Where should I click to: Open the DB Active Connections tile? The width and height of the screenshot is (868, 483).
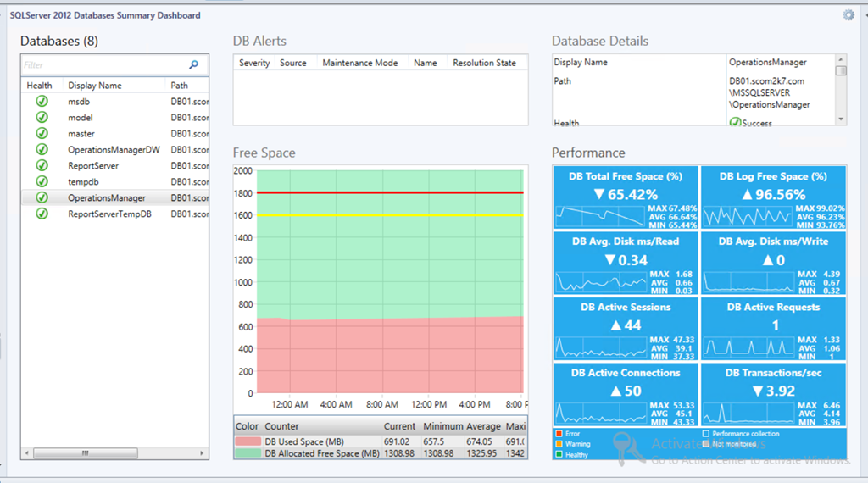(x=626, y=394)
